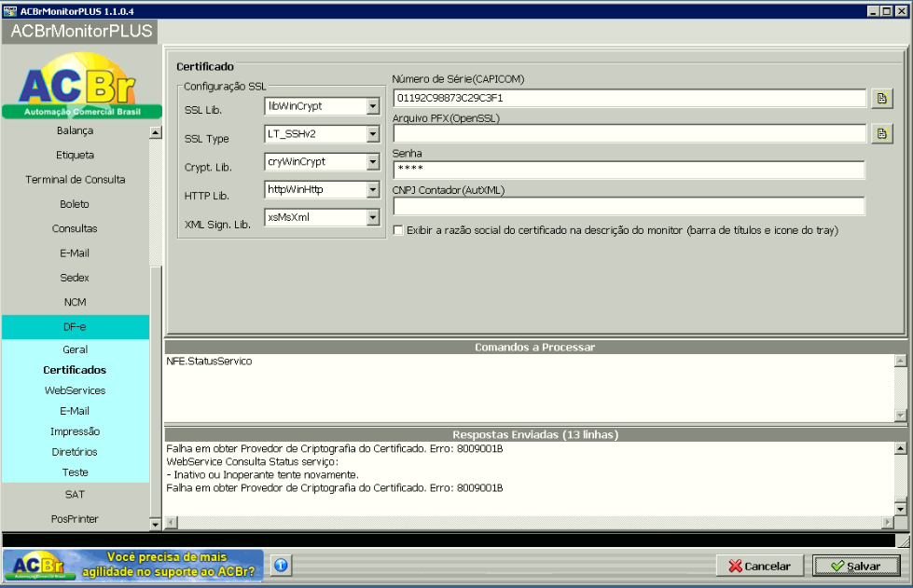Open Sedex section
The image size is (913, 588).
(76, 278)
